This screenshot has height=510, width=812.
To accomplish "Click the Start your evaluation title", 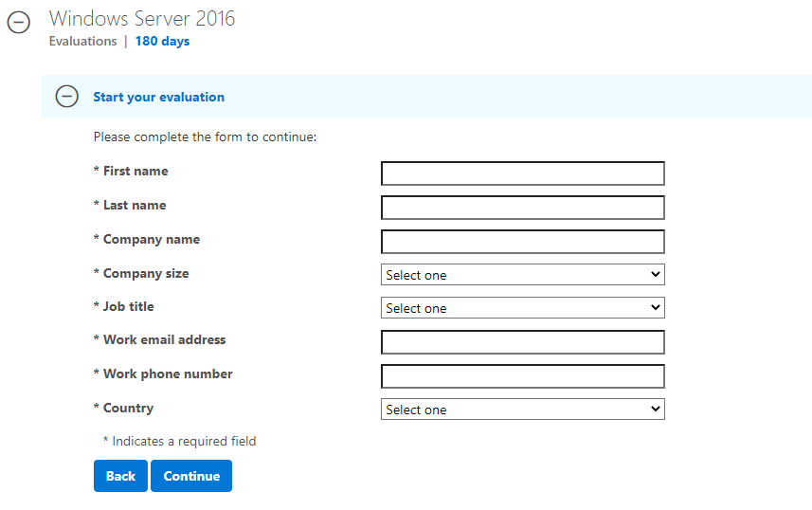I will 159,97.
